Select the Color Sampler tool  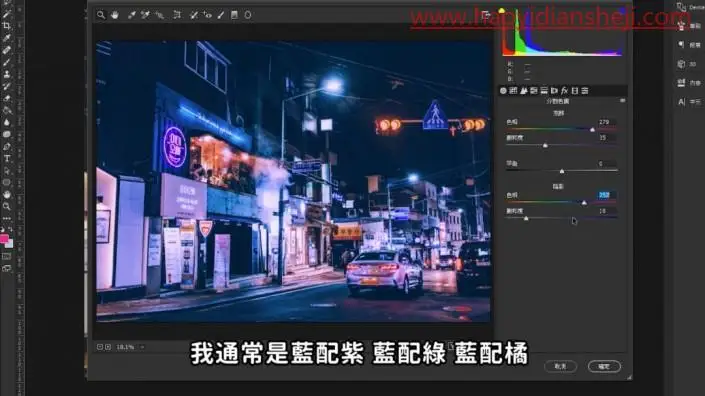145,15
